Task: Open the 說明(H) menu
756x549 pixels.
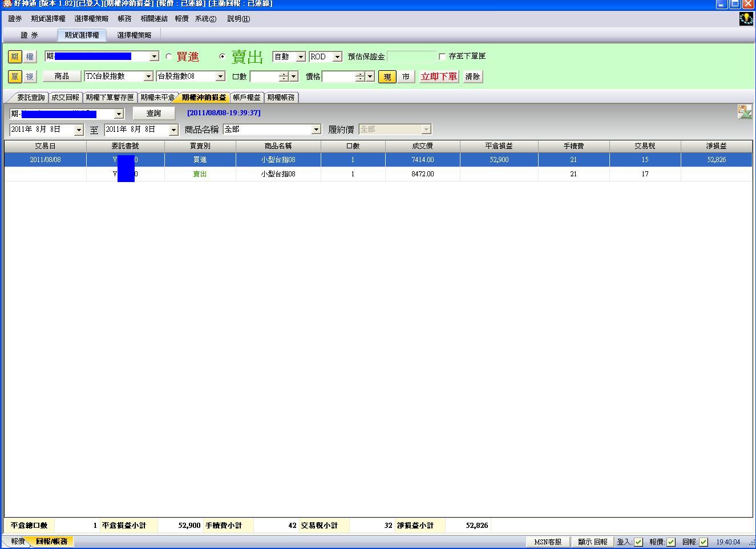Action: [238, 19]
